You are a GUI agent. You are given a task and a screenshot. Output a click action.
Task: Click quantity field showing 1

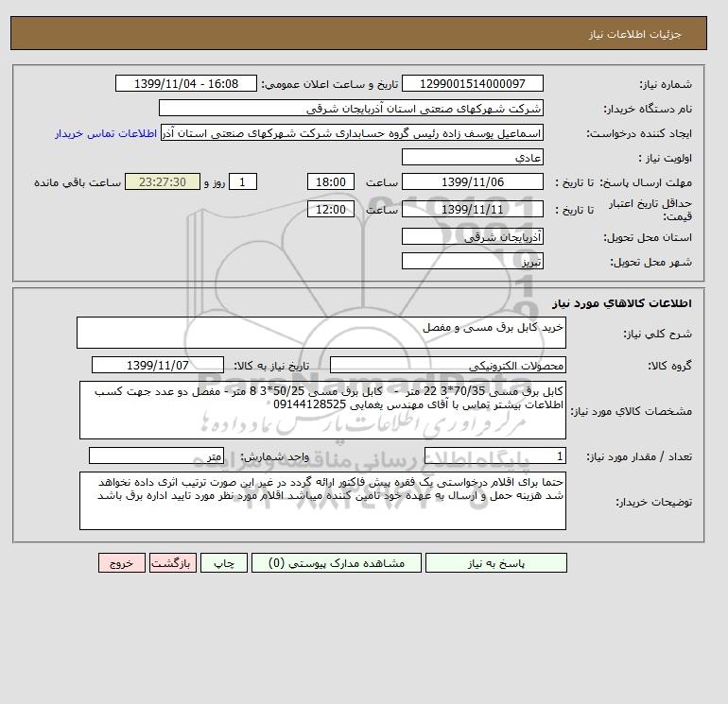coord(494,456)
